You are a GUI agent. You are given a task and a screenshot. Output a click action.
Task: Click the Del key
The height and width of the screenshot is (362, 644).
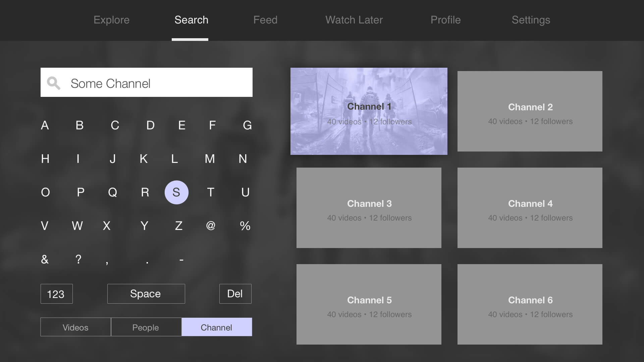click(x=235, y=294)
